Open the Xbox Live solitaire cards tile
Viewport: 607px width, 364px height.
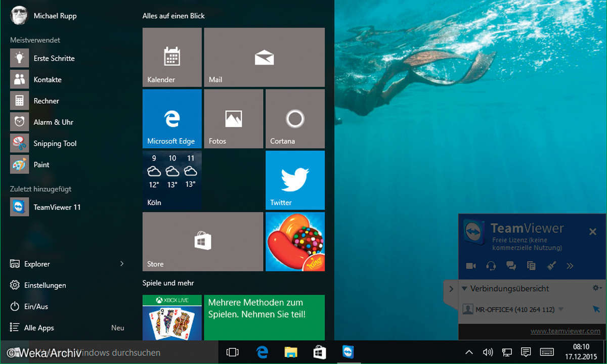[x=172, y=317]
